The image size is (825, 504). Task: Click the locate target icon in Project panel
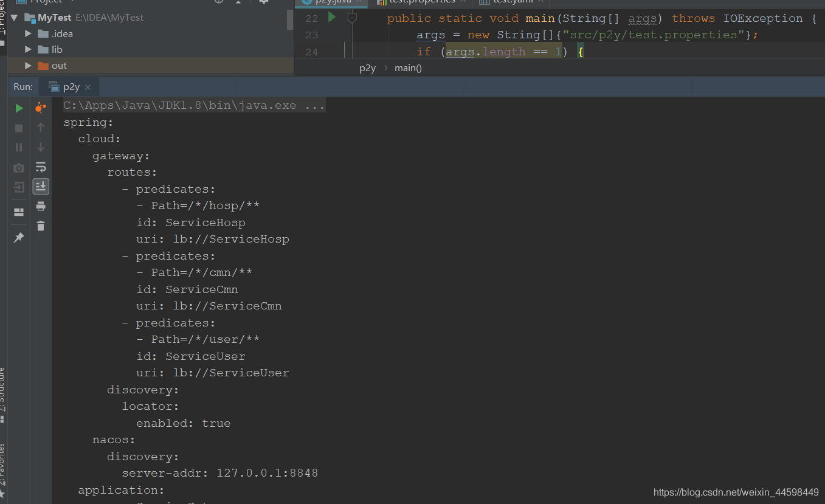coord(219,2)
